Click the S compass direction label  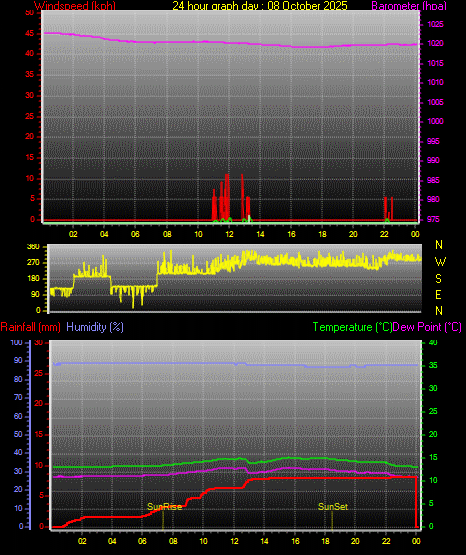(438, 279)
